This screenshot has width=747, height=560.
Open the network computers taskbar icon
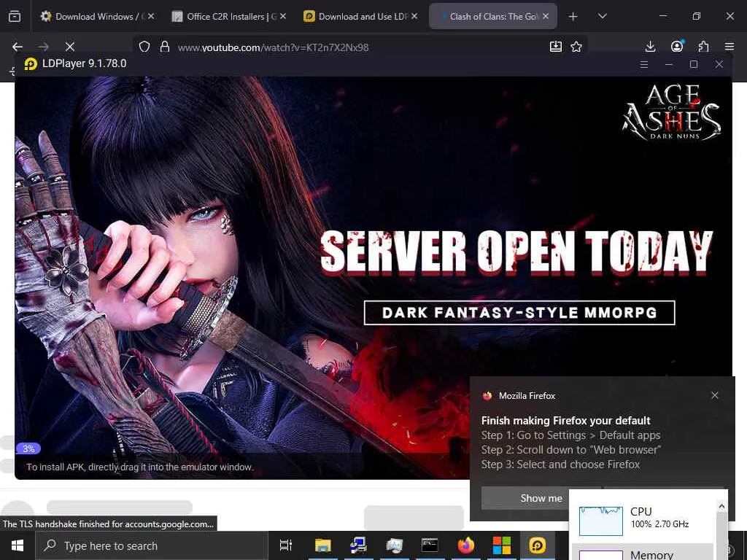(x=358, y=545)
